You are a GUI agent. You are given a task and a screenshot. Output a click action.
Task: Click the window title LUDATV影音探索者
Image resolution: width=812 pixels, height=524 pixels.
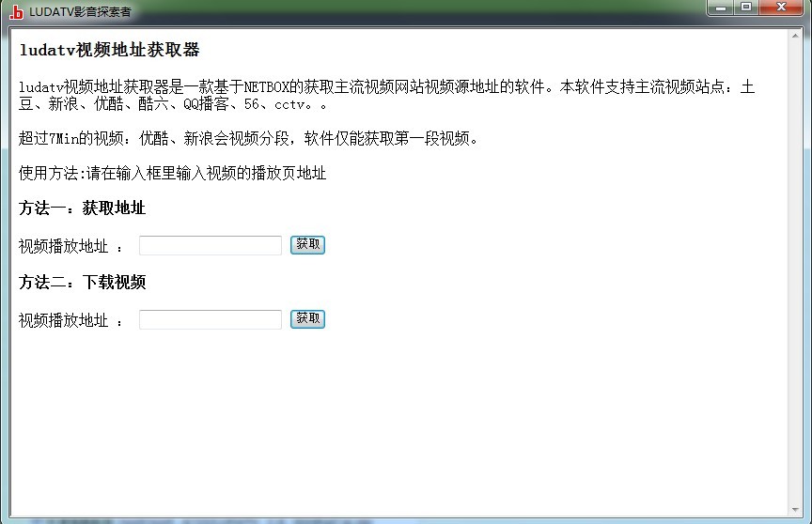[80, 12]
